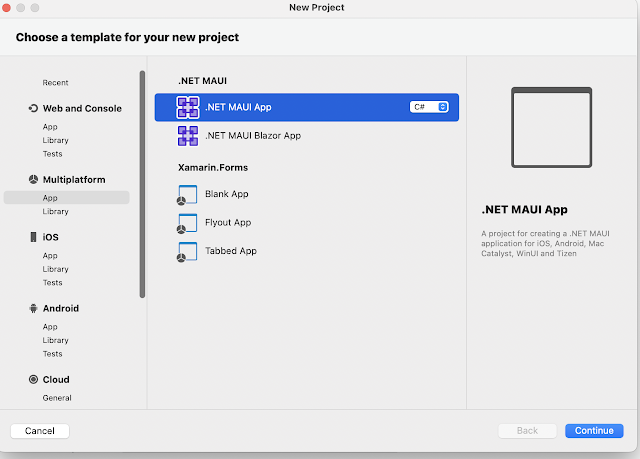Click the template preview thumbnail
This screenshot has height=459, width=640.
point(551,127)
